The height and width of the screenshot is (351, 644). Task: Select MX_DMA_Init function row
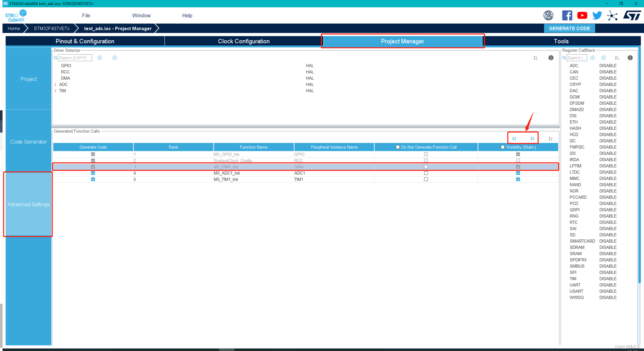coord(305,167)
